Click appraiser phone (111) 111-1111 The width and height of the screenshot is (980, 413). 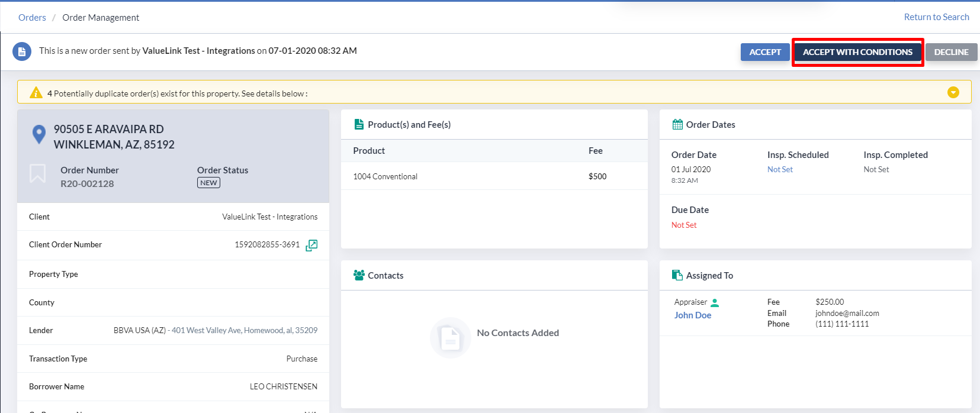click(x=842, y=324)
